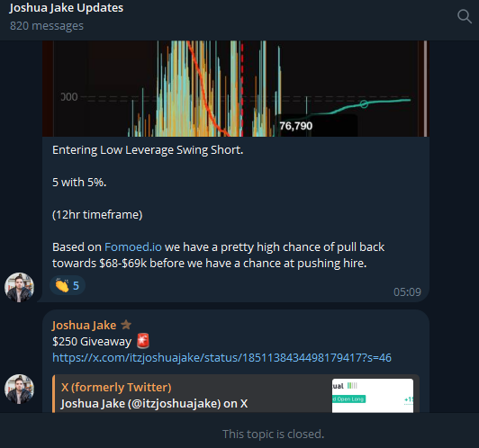Click the '820 messages' subtitle
479x448 pixels.
(47, 25)
